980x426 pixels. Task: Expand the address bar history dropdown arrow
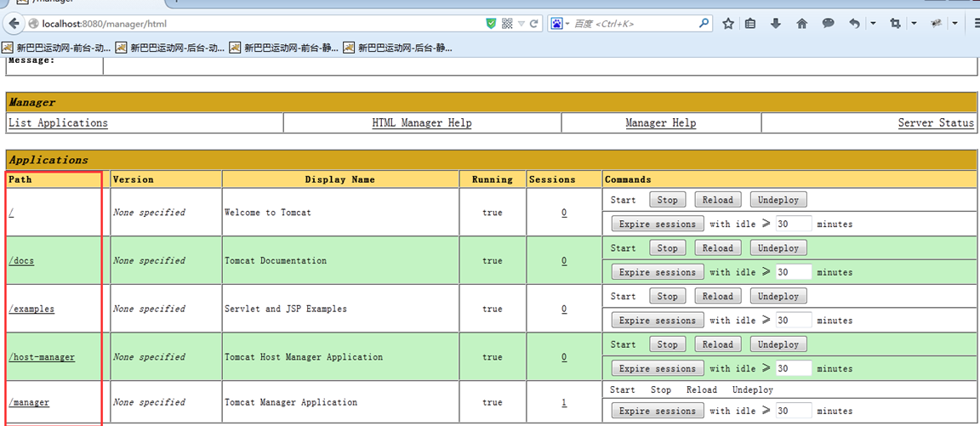[521, 24]
